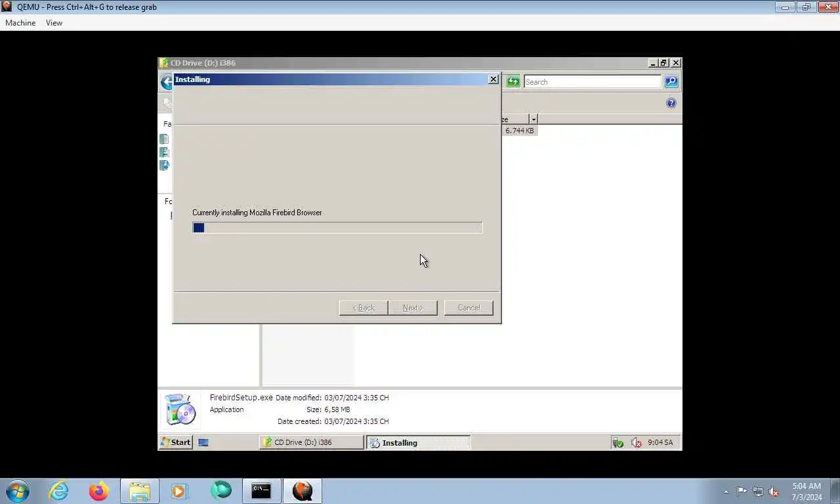The image size is (840, 504).
Task: Switch to the Installing taskbar button
Action: coord(419,442)
